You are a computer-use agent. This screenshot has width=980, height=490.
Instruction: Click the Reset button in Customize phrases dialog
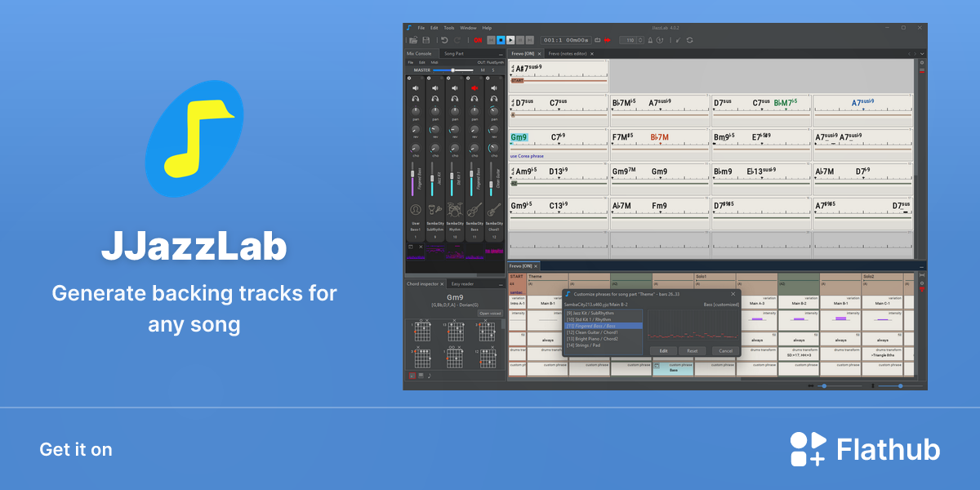tap(692, 351)
